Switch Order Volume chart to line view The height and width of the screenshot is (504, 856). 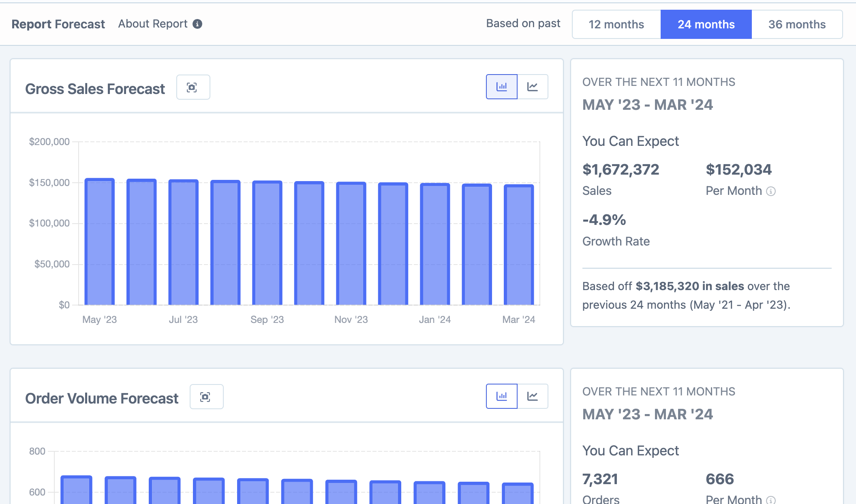pos(533,396)
